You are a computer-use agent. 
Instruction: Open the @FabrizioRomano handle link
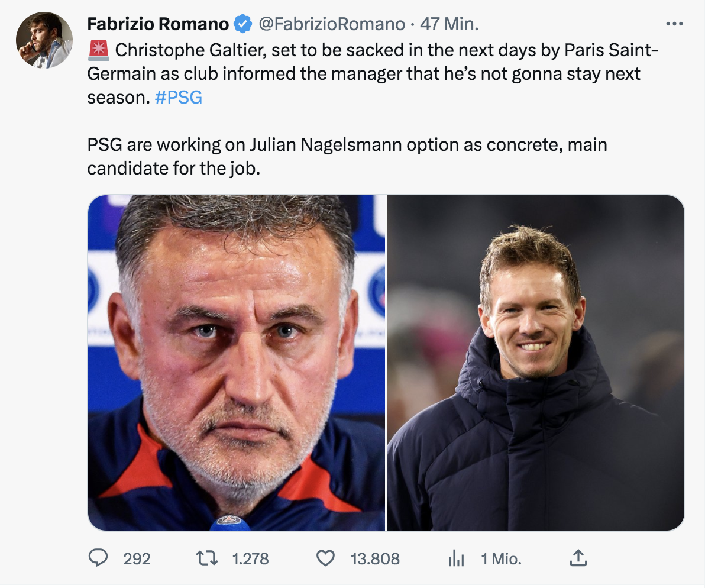330,24
